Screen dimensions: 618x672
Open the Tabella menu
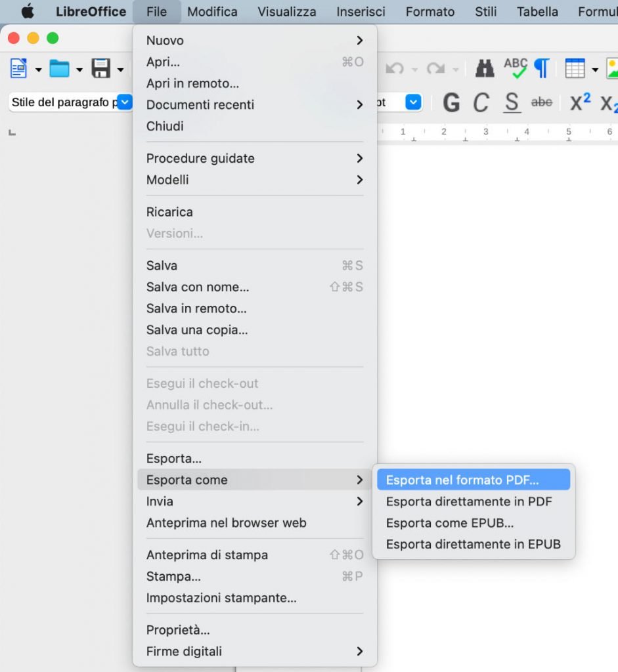click(537, 12)
